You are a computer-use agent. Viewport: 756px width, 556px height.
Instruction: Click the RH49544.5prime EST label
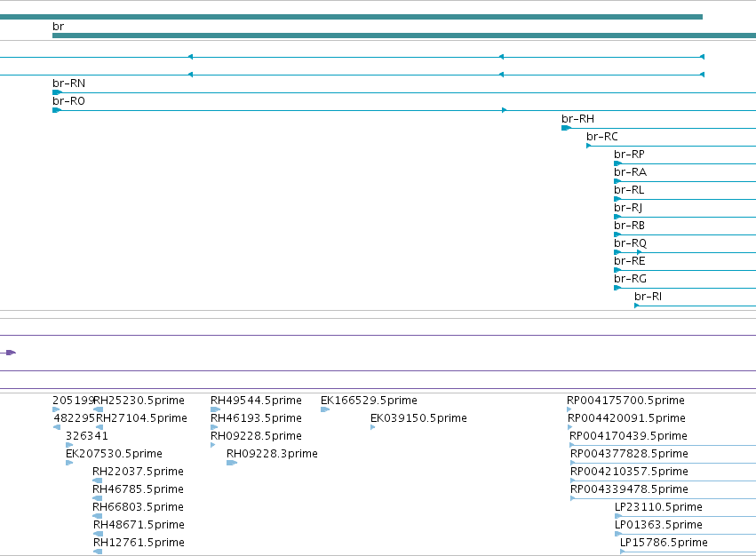pos(256,401)
